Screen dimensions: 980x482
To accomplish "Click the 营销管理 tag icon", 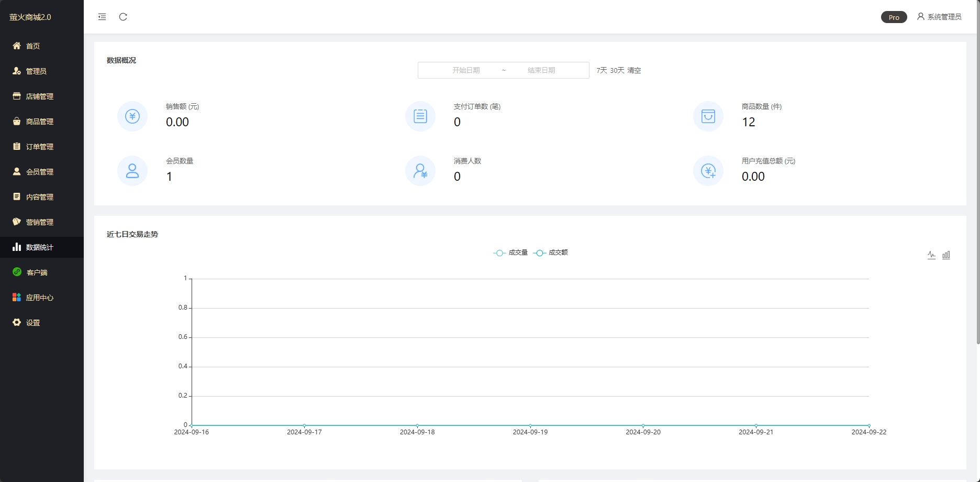I will point(17,222).
